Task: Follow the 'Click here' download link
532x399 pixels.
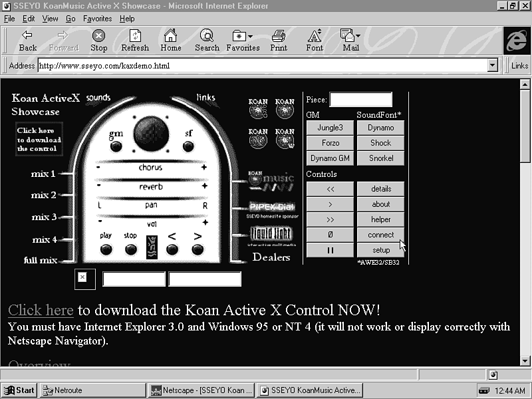Action: point(41,311)
